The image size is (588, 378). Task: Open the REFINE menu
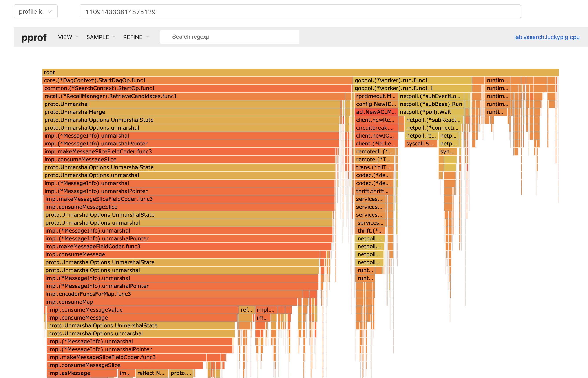pos(133,37)
